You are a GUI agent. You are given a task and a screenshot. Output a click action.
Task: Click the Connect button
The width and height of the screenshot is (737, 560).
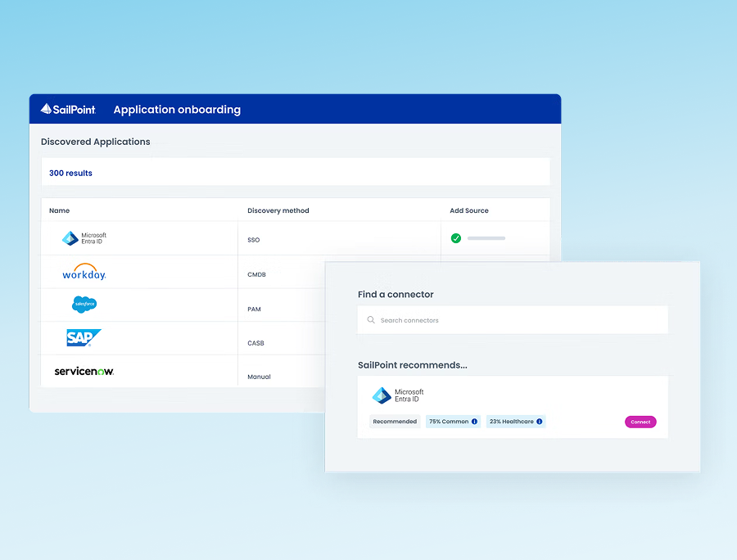[x=640, y=422]
